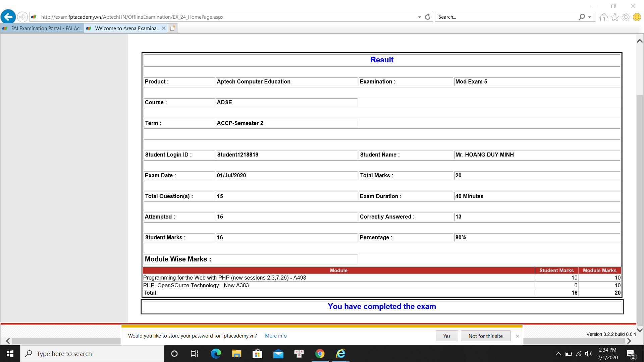Click Internet Explorer taskbar icon
The width and height of the screenshot is (644, 362).
click(341, 354)
